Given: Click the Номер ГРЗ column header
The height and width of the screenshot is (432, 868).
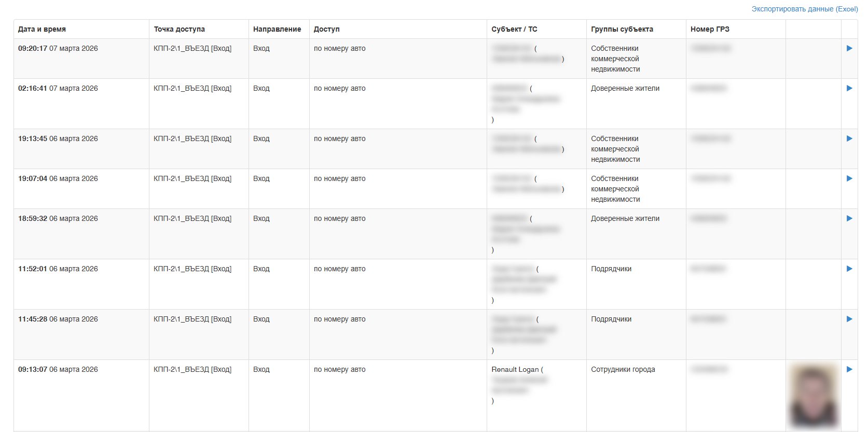Looking at the screenshot, I should click(710, 29).
